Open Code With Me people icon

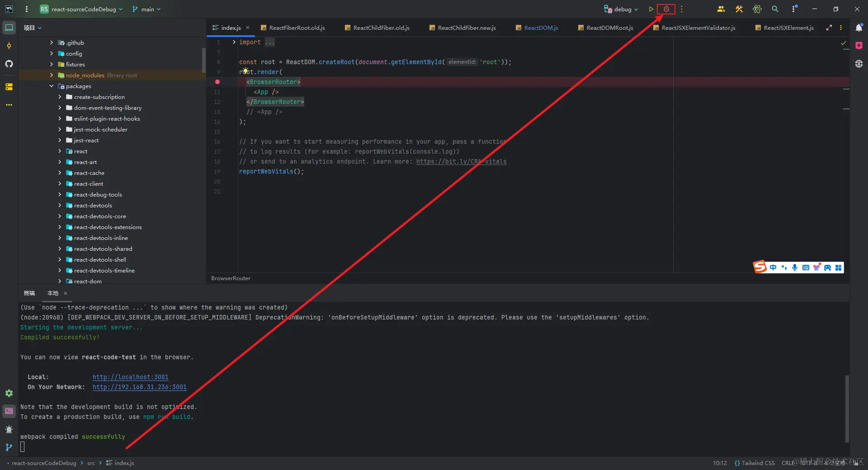click(721, 9)
